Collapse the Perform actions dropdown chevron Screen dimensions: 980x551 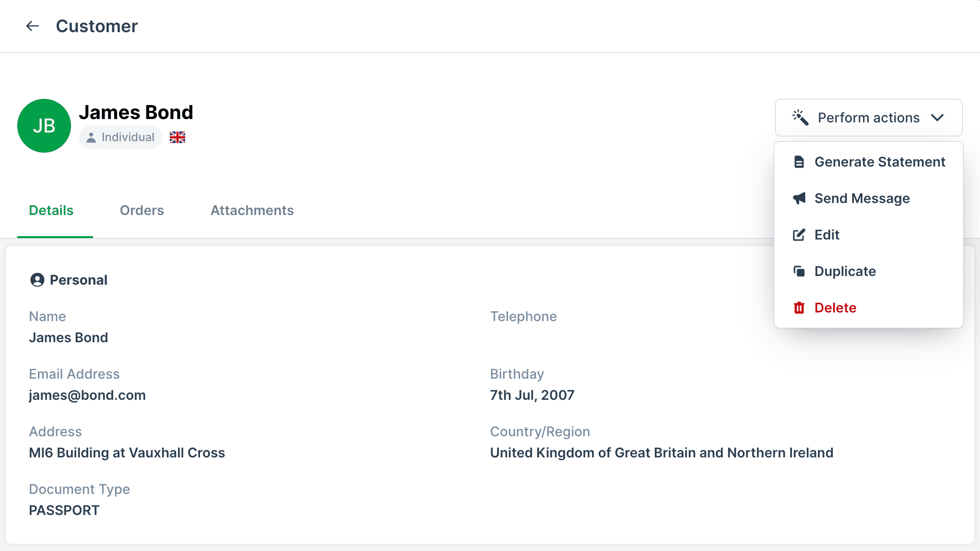pyautogui.click(x=937, y=118)
